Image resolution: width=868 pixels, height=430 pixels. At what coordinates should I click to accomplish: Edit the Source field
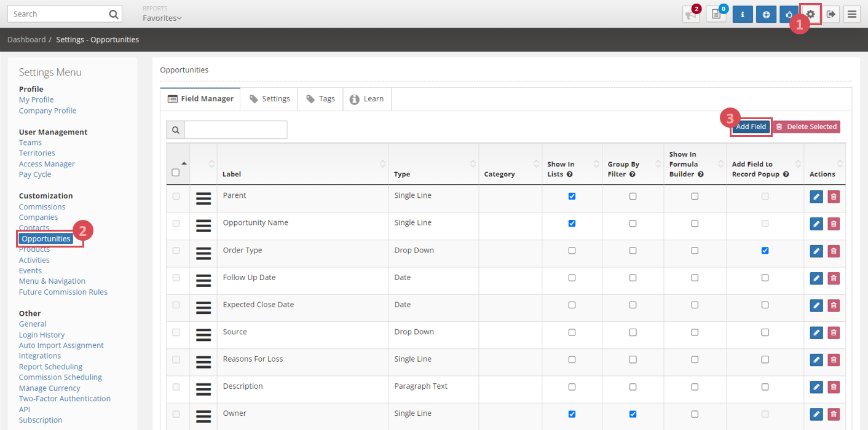coord(816,332)
